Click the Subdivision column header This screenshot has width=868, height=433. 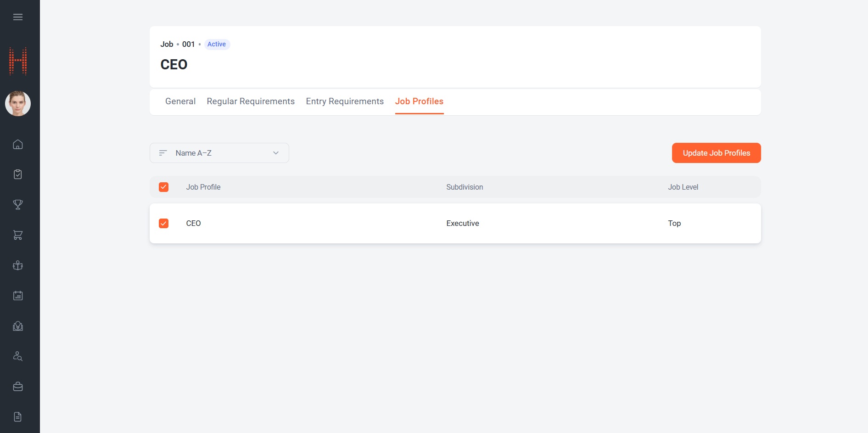pyautogui.click(x=465, y=187)
